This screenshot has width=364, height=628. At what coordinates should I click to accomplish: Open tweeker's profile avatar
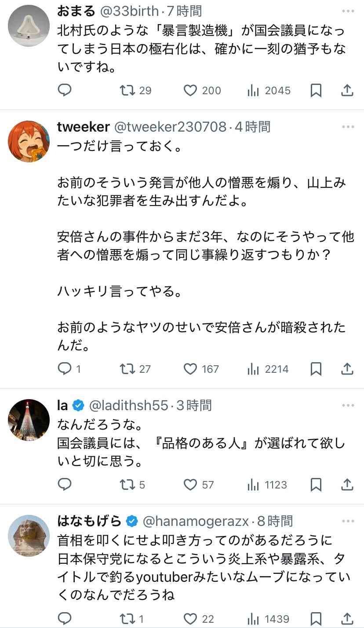tap(29, 141)
